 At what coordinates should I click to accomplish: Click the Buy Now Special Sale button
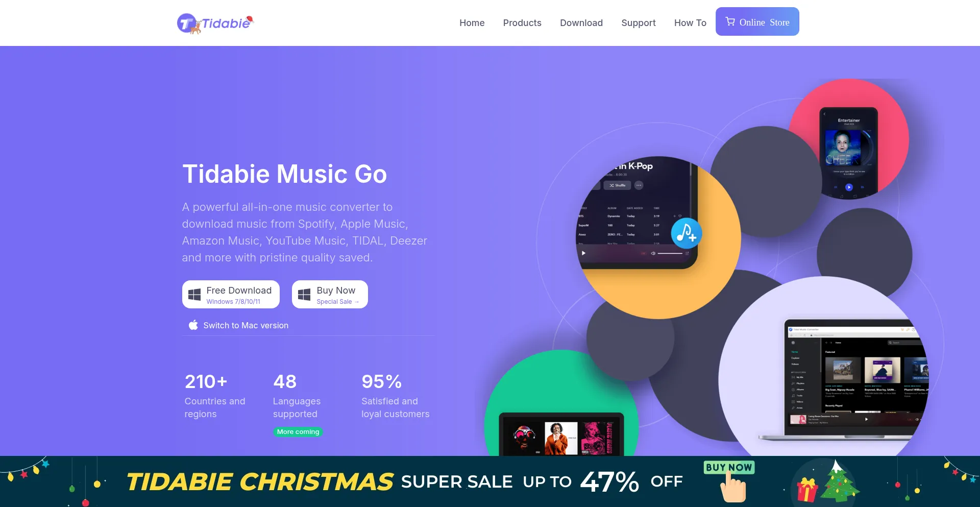(330, 295)
